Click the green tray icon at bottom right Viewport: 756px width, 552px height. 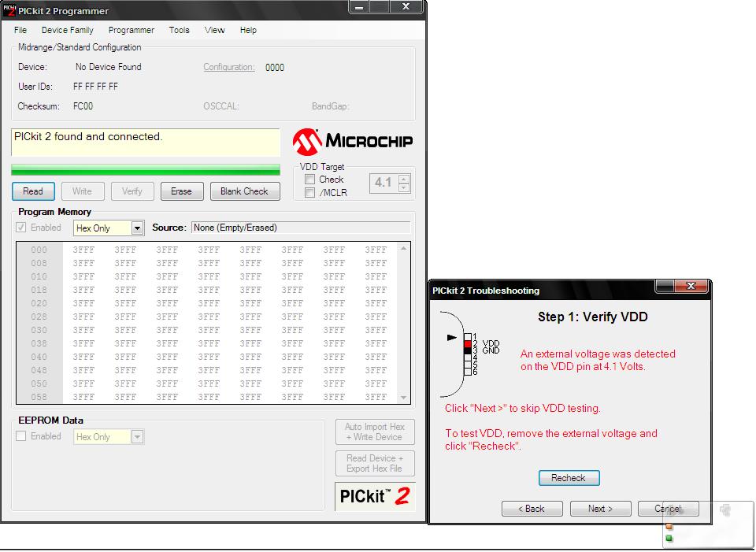(x=669, y=538)
